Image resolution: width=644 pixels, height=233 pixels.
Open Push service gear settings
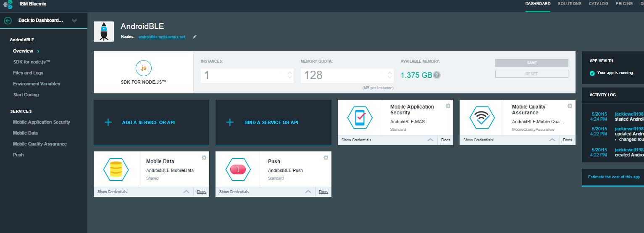[326, 157]
